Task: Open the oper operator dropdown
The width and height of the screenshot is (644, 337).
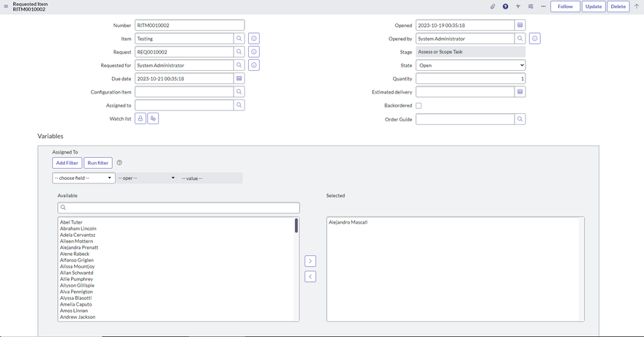Action: coord(146,178)
